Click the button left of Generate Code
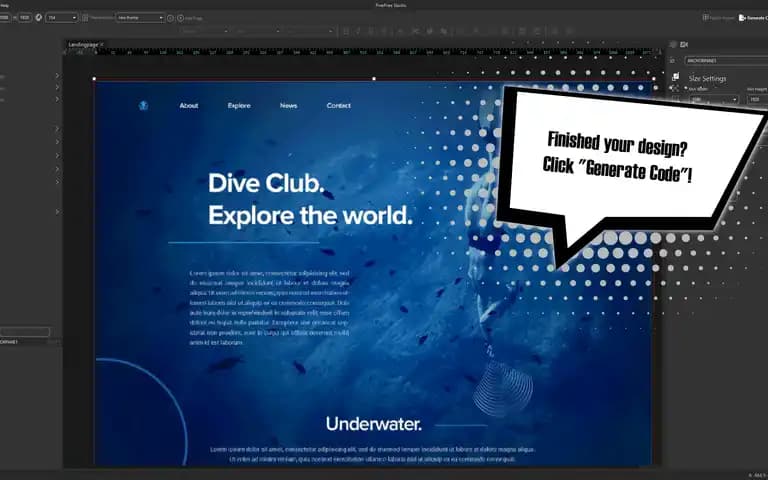 (x=719, y=18)
